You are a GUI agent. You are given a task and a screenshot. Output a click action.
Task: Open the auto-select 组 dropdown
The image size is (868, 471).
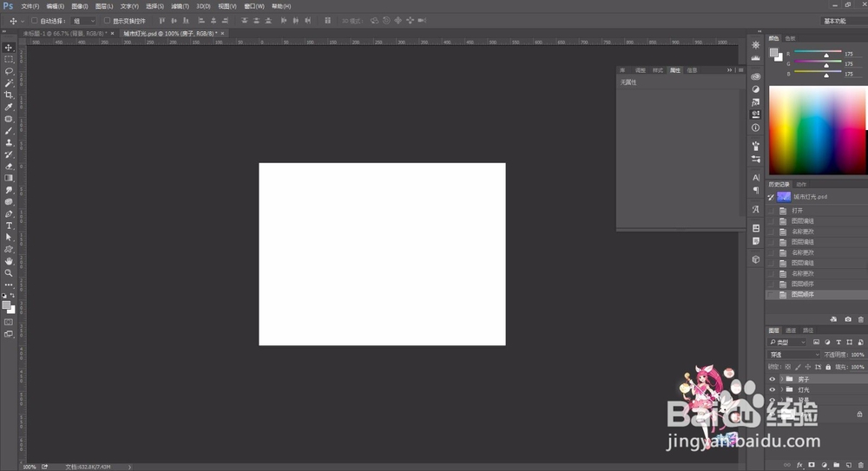84,21
